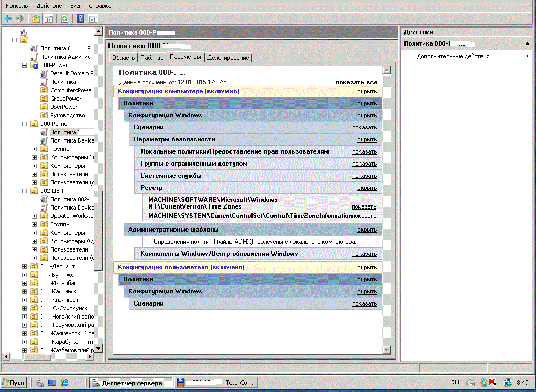Launch Internet Explorer from the quick launch
This screenshot has height=392, width=536.
[64, 383]
